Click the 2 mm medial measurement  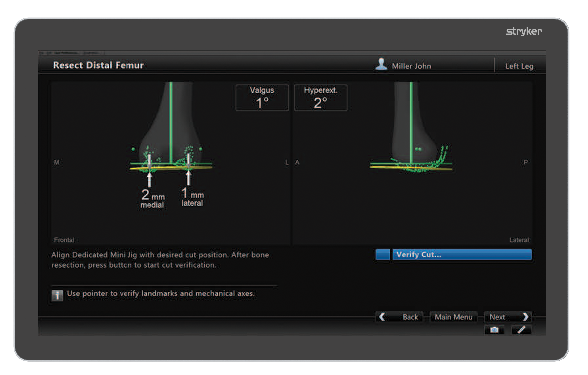click(x=153, y=199)
